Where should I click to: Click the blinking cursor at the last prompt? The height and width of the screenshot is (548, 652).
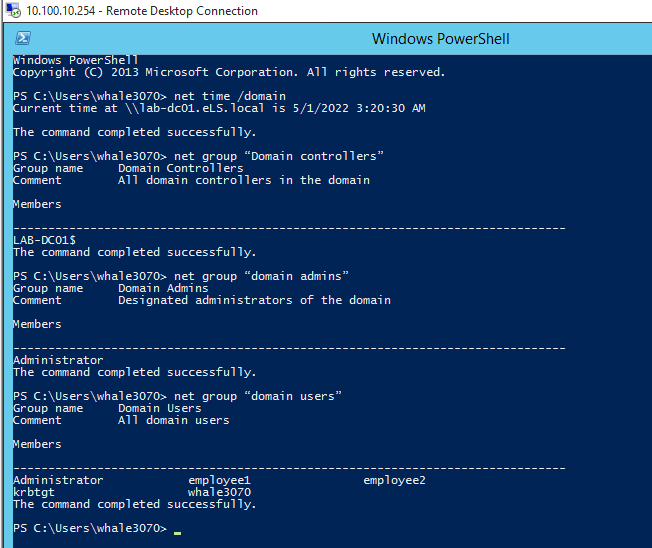178,530
